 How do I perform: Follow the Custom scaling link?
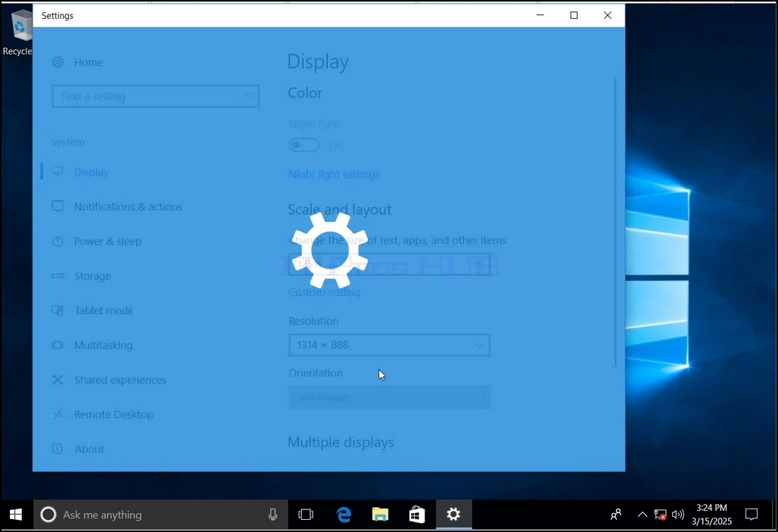325,292
